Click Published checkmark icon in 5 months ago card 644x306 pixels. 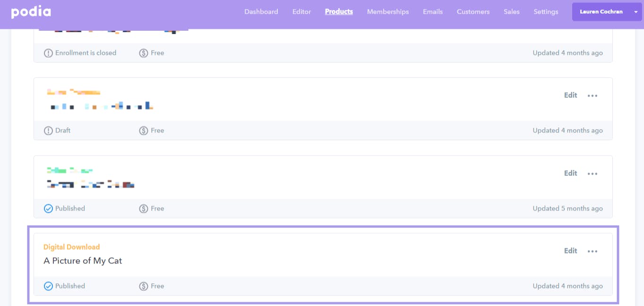click(x=48, y=209)
